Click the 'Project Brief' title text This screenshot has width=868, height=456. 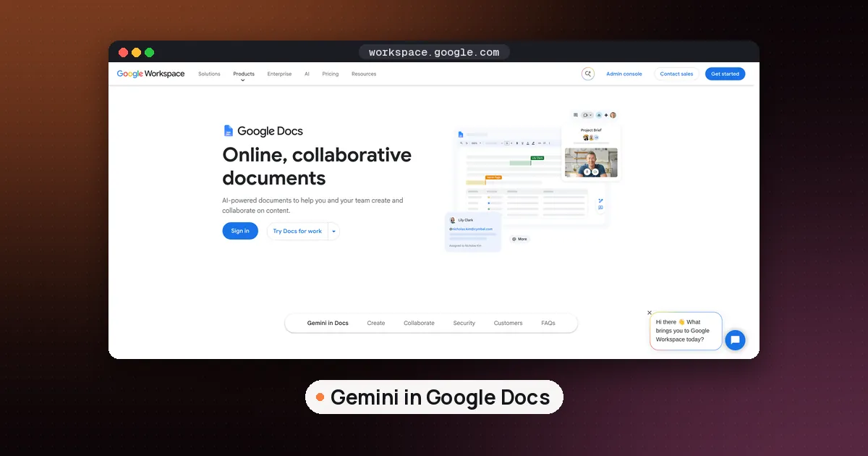pyautogui.click(x=591, y=130)
